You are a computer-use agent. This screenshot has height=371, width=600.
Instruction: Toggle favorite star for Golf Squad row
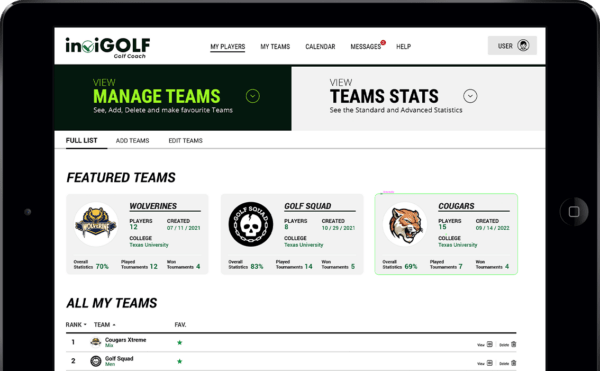click(179, 361)
